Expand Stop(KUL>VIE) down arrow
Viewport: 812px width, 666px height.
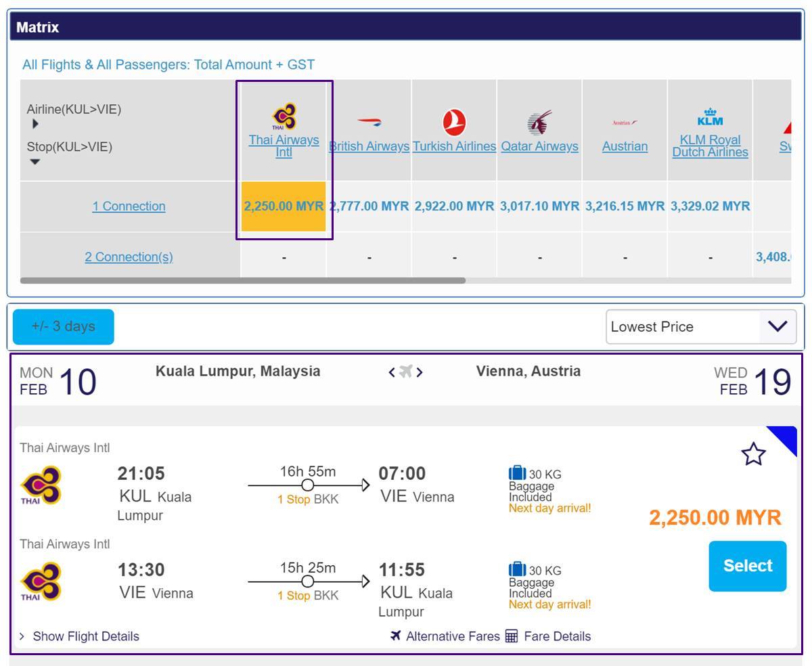[35, 162]
